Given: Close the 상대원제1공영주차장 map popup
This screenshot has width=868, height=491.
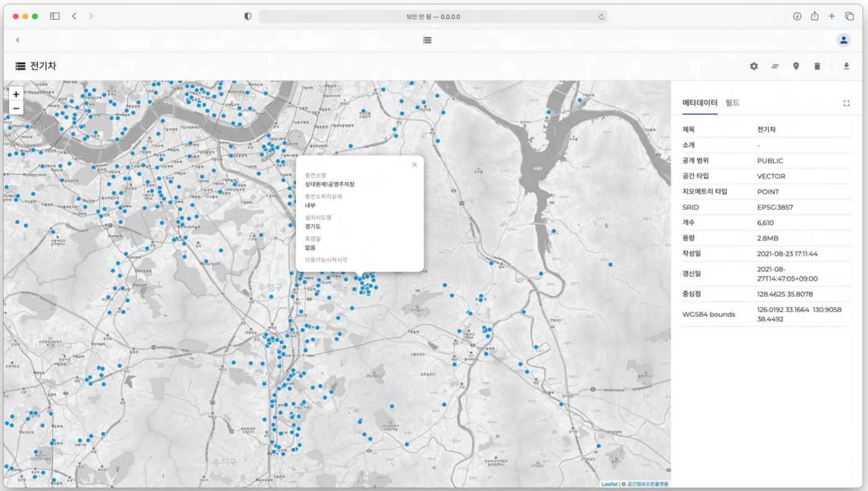Looking at the screenshot, I should [414, 165].
